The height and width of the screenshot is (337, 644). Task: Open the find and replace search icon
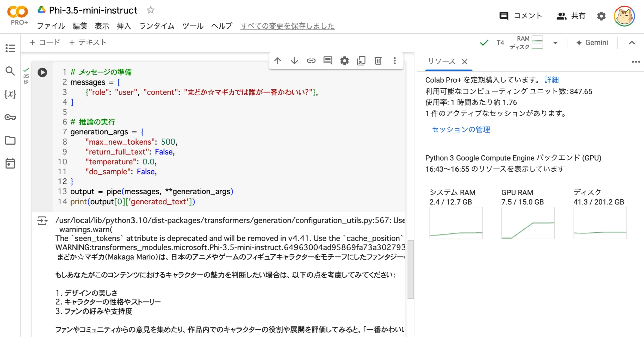coord(10,71)
